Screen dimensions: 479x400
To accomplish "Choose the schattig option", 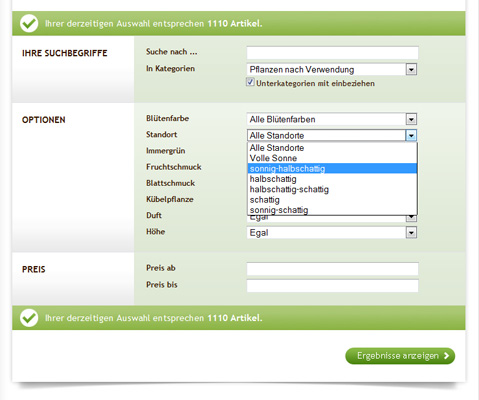I will [x=332, y=200].
